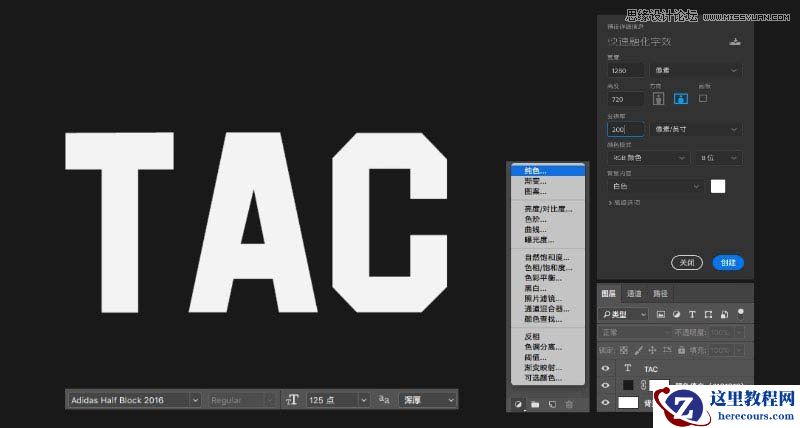Image resolution: width=800 pixels, height=428 pixels.
Task: Click the 关闭 close button
Action: tap(687, 263)
